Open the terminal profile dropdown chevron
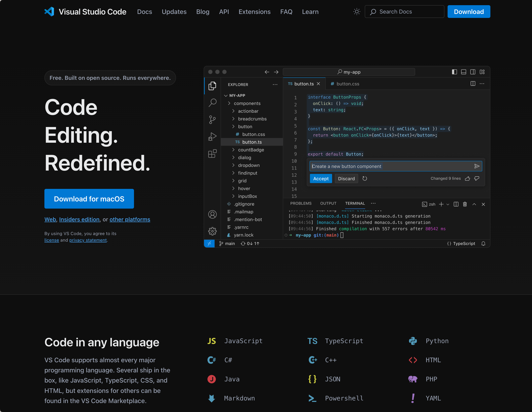532x412 pixels. 448,204
